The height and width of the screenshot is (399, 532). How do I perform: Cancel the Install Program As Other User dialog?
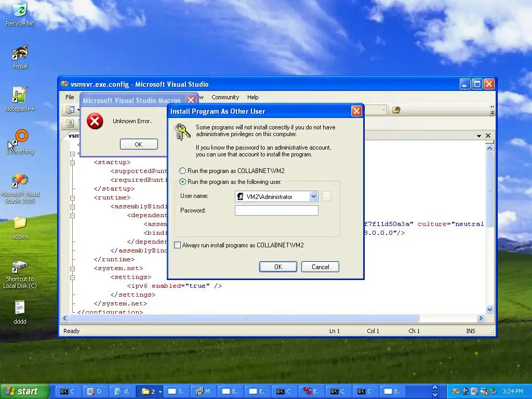[x=320, y=267]
